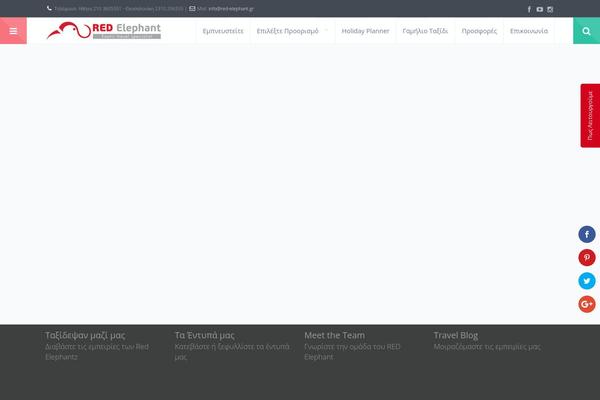Open the Προσφορές menu item
600x400 pixels.
click(479, 31)
